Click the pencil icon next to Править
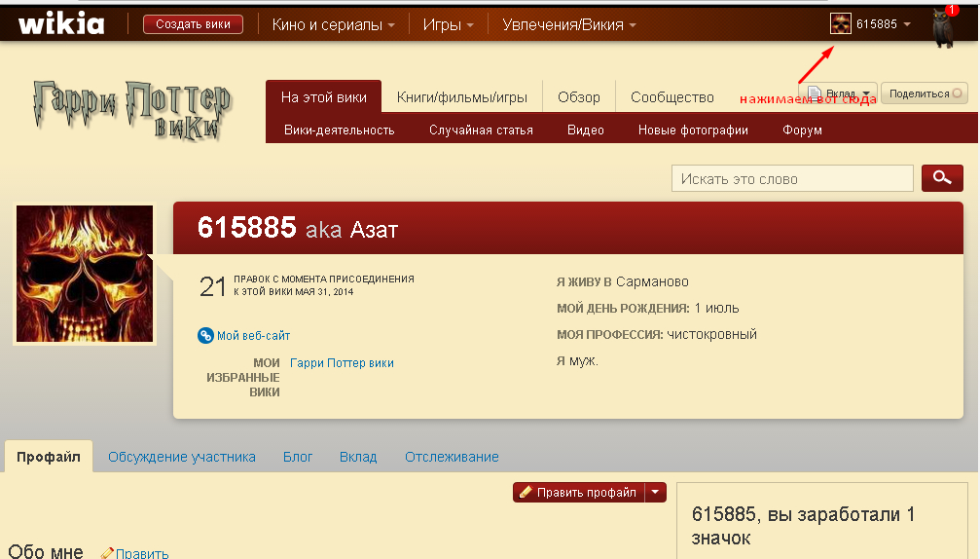Viewport: 980px width, 559px height. point(107,553)
